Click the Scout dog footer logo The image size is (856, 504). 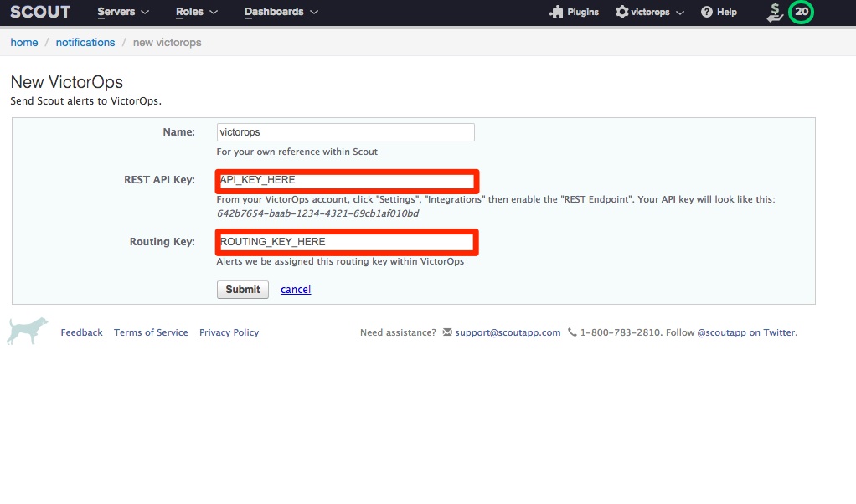click(28, 331)
